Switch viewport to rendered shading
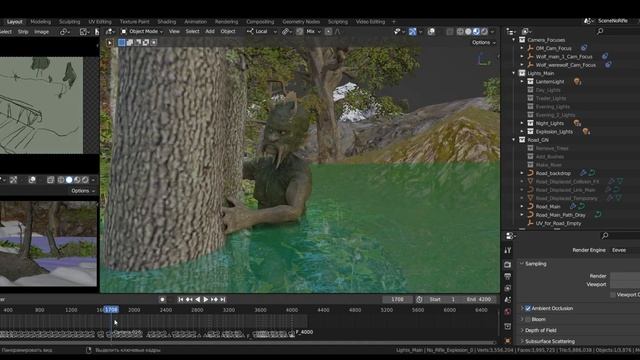Image resolution: width=640 pixels, height=360 pixels. tap(484, 31)
